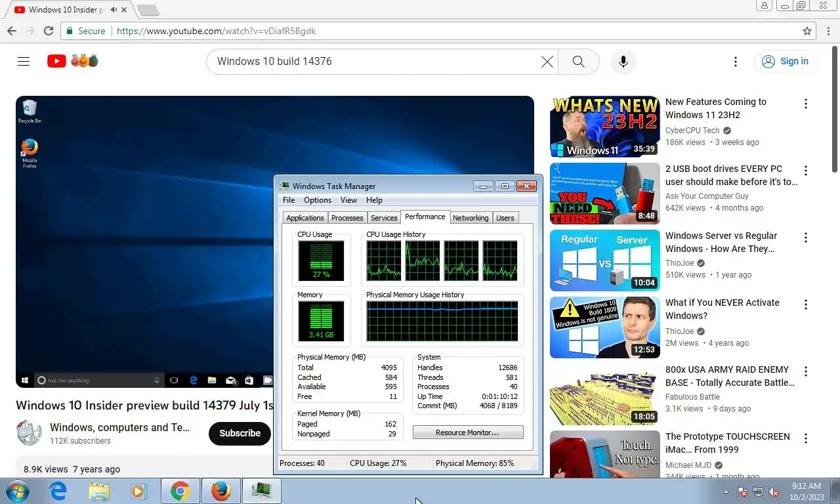This screenshot has width=840, height=504.
Task: Open options for New Features Coming to Windows 11 23H2
Action: (x=806, y=104)
